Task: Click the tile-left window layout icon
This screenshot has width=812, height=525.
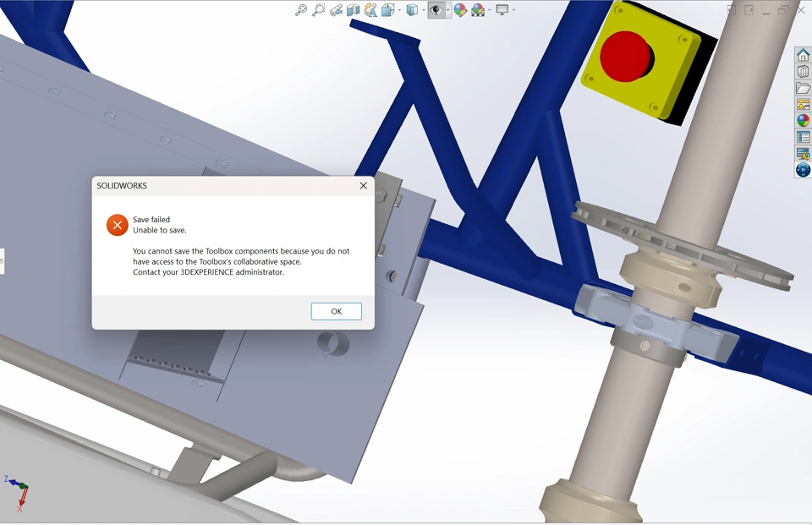Action: [732, 10]
